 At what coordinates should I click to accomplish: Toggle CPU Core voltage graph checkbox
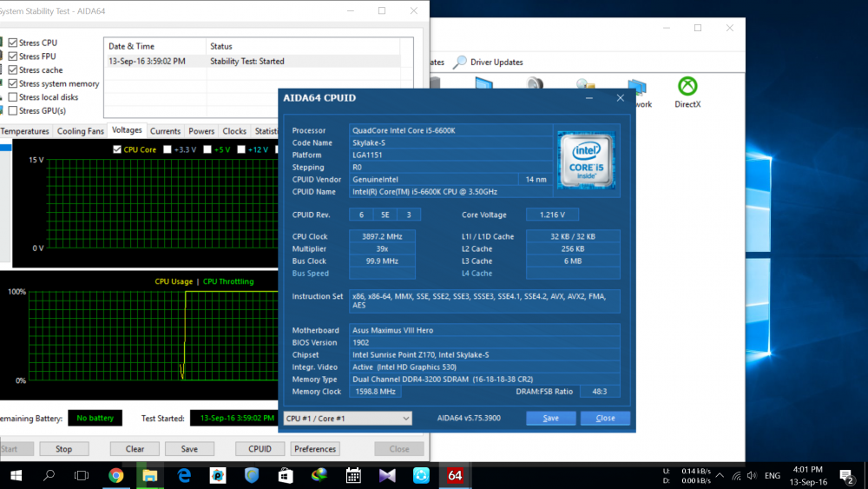[117, 149]
